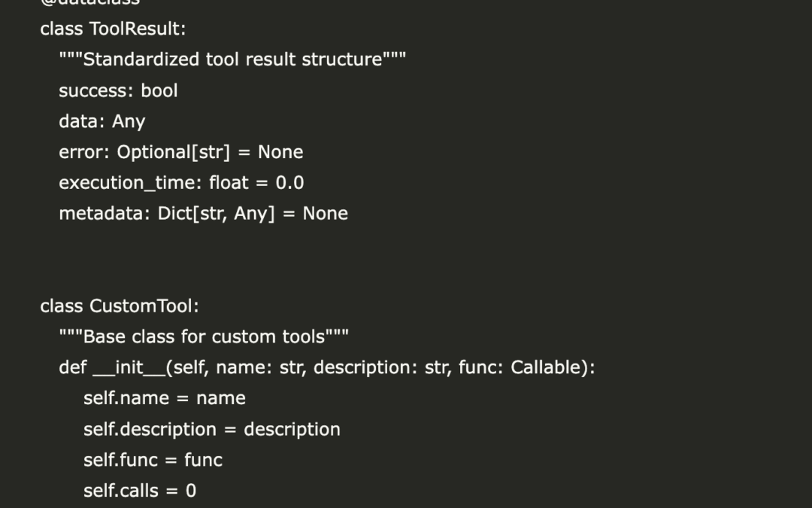
Task: Place cursor on the bool type annotation
Action: click(x=159, y=90)
